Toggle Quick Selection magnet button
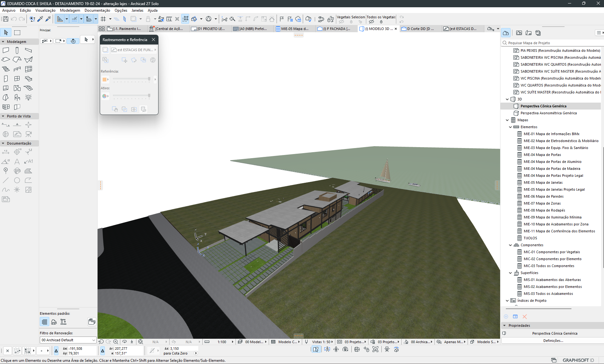This screenshot has height=364, width=604. click(73, 41)
